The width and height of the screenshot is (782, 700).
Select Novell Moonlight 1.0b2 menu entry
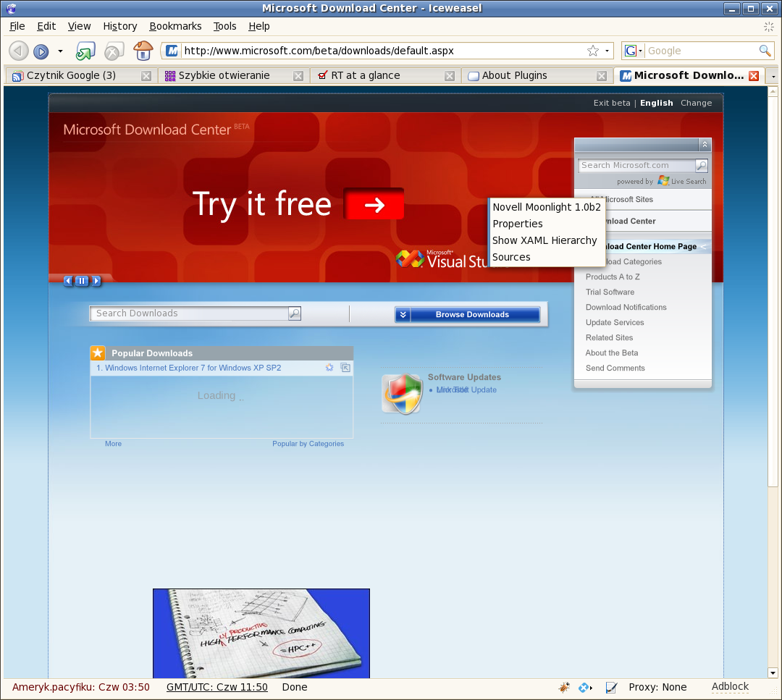pyautogui.click(x=547, y=207)
